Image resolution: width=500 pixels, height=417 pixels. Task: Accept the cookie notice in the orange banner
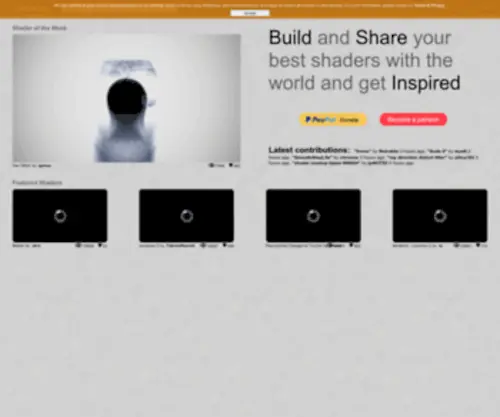[x=250, y=13]
